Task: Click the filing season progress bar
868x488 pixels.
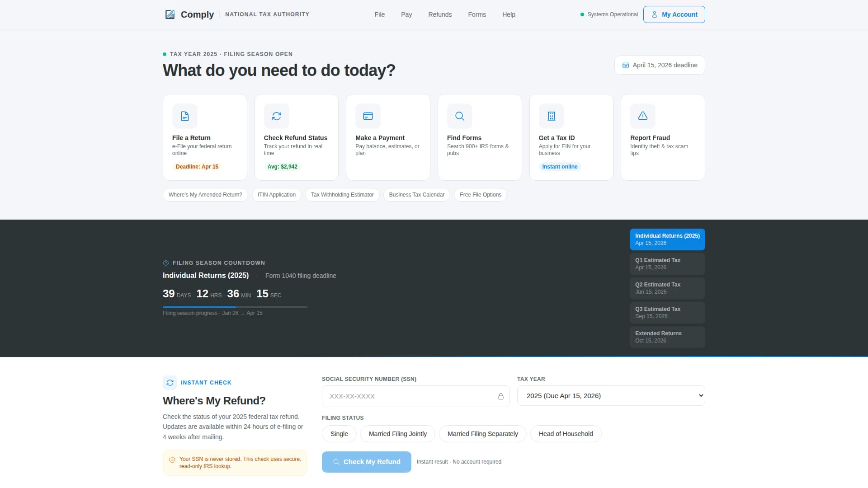Action: click(235, 307)
